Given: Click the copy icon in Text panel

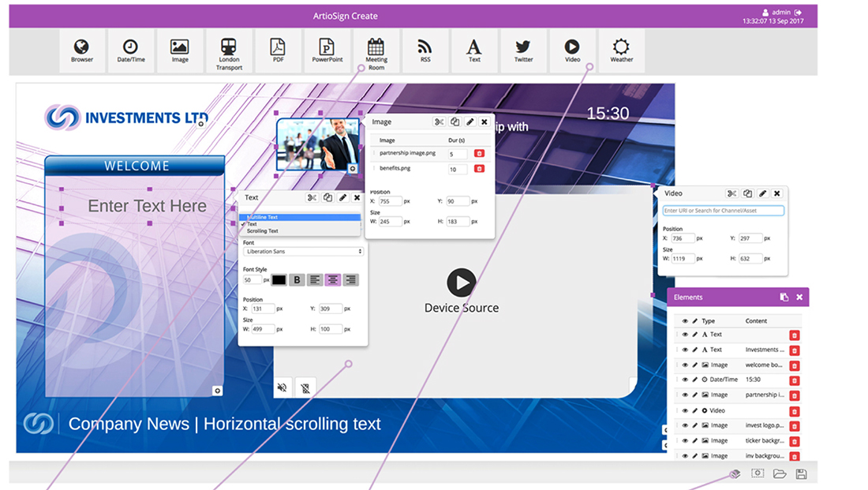Looking at the screenshot, I should pyautogui.click(x=327, y=198).
